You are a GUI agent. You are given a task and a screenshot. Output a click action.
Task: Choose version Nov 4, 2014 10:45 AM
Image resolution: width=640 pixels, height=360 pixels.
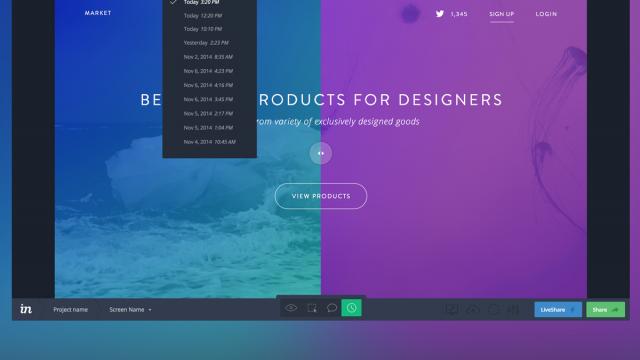point(209,142)
